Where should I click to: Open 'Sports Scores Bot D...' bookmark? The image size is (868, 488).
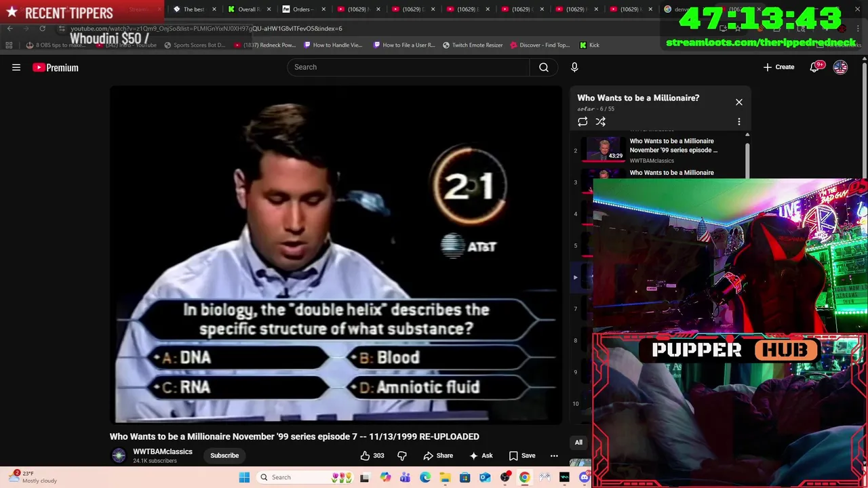click(x=194, y=45)
